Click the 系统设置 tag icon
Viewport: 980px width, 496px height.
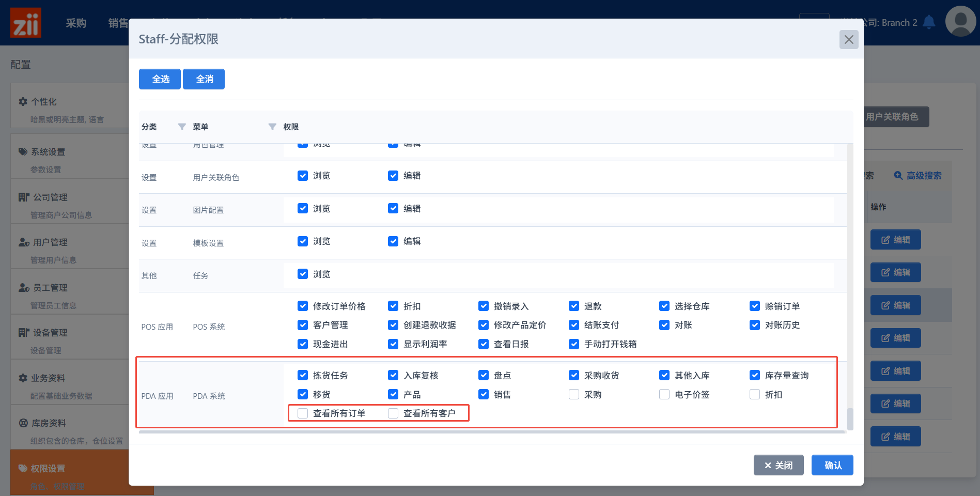(23, 152)
